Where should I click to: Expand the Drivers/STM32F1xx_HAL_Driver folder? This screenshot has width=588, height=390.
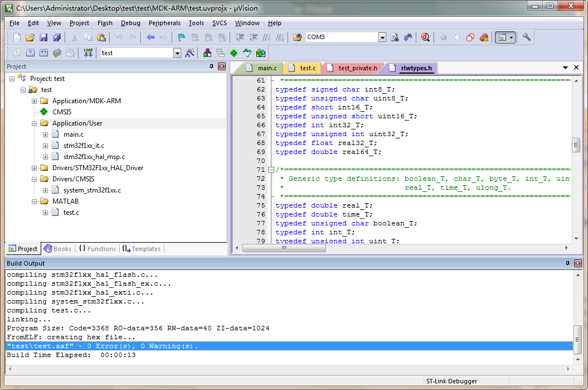click(x=35, y=168)
